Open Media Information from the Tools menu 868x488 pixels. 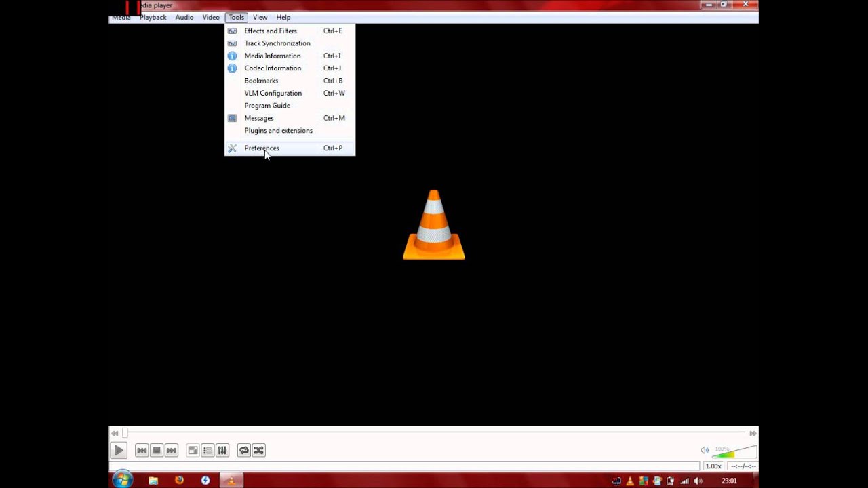coord(290,56)
